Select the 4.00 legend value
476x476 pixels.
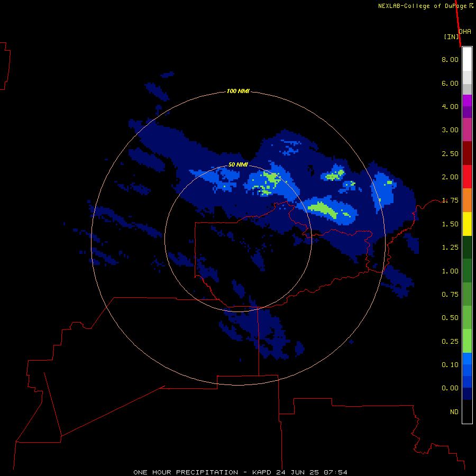pos(450,106)
